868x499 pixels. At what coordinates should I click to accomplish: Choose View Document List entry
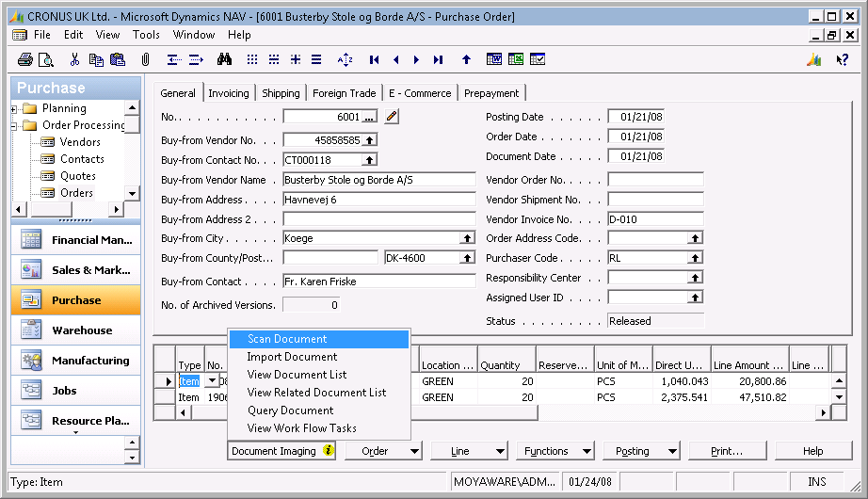point(319,375)
